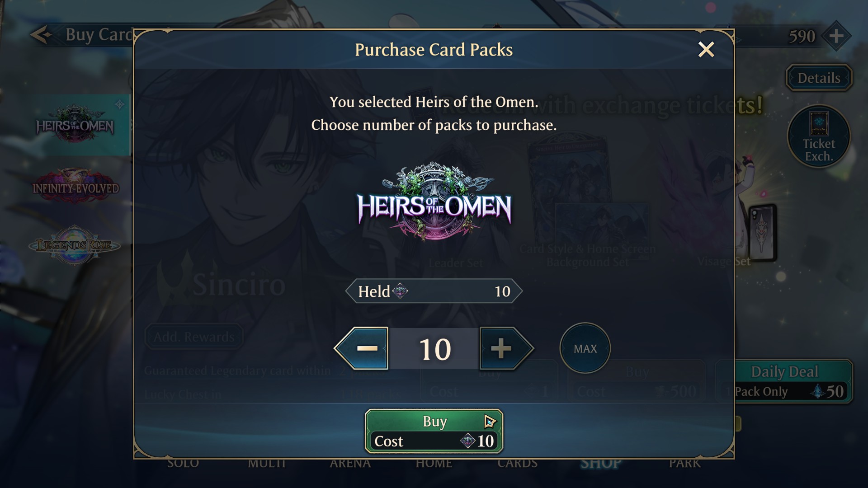Select Legends Rise pack in sidebar
Screen dimensions: 868x488
75,245
